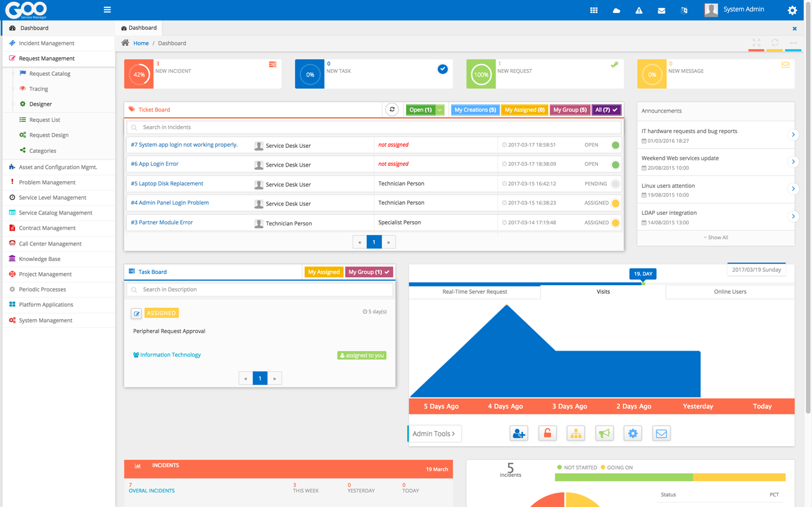Expand Designer in sidebar tree

[x=40, y=104]
